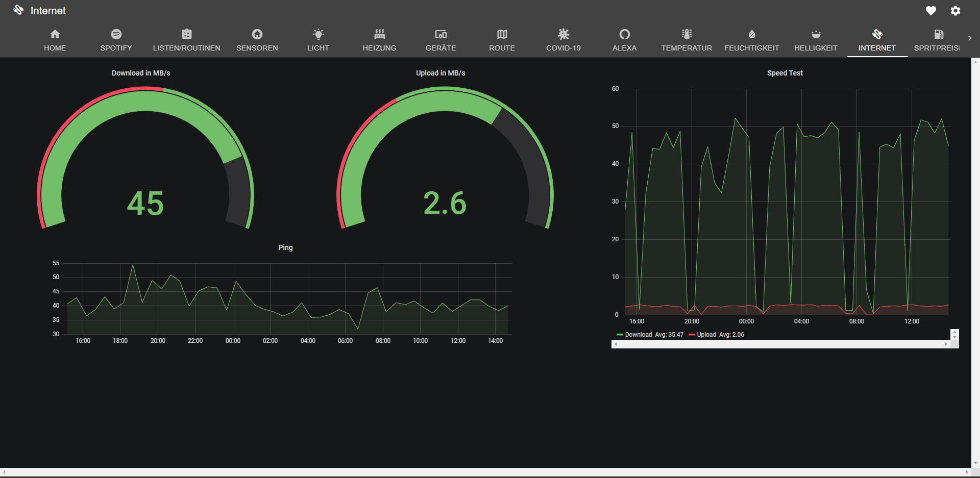
Task: Click the COVID-19 virus icon
Action: point(563,34)
